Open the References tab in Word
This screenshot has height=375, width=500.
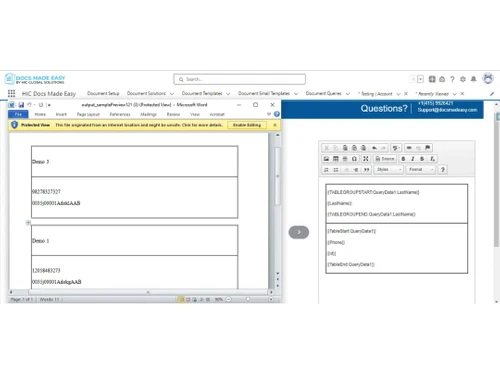[x=120, y=114]
